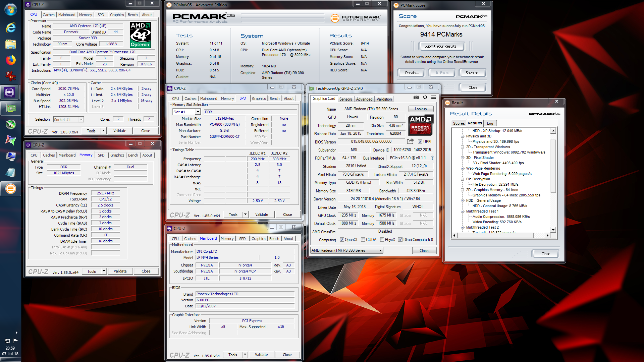Click the Lookup button in GPU-Z
The width and height of the screenshot is (644, 362).
point(421,109)
